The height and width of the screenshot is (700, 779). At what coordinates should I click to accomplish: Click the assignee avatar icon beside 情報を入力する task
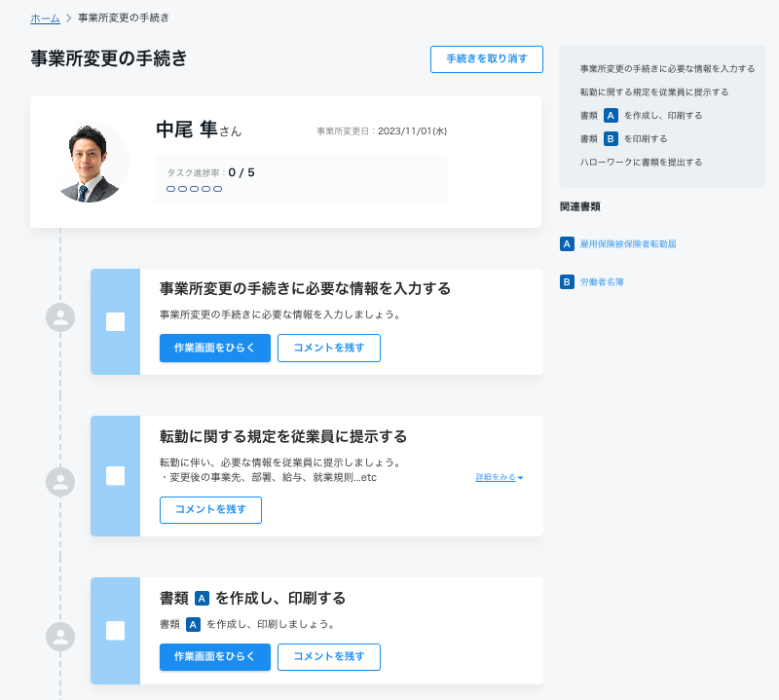click(60, 317)
